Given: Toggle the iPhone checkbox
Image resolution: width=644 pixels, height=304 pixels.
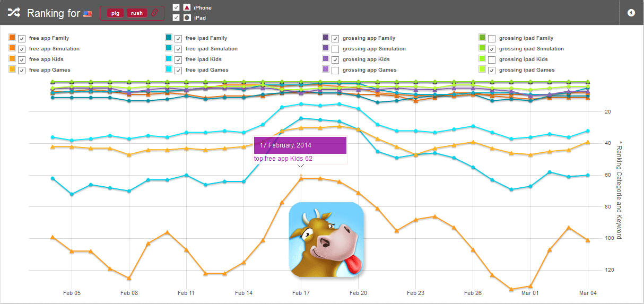Looking at the screenshot, I should click(x=176, y=7).
